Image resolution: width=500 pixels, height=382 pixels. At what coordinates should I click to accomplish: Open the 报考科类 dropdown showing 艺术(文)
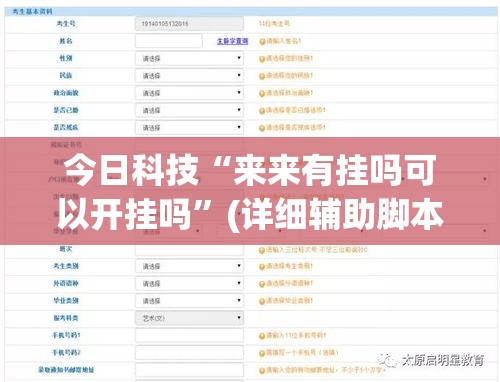[x=189, y=318]
